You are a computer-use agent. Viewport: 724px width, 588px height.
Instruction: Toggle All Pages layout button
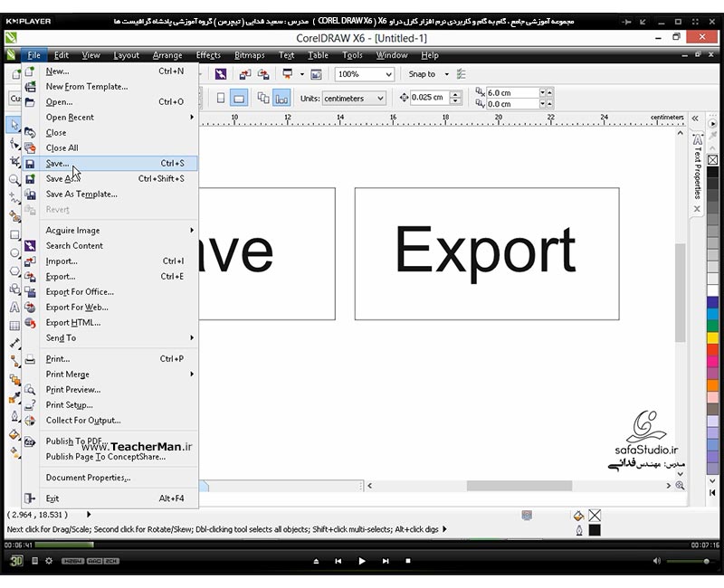tap(263, 98)
